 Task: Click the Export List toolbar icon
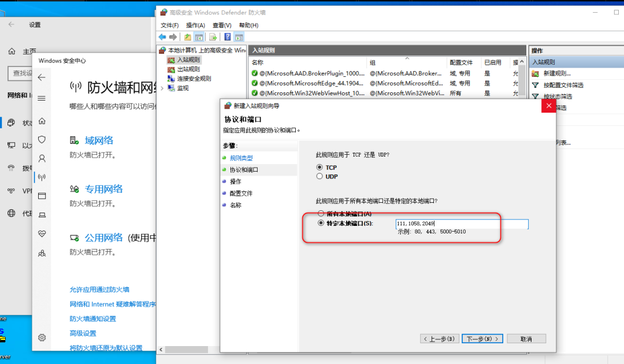pyautogui.click(x=213, y=37)
